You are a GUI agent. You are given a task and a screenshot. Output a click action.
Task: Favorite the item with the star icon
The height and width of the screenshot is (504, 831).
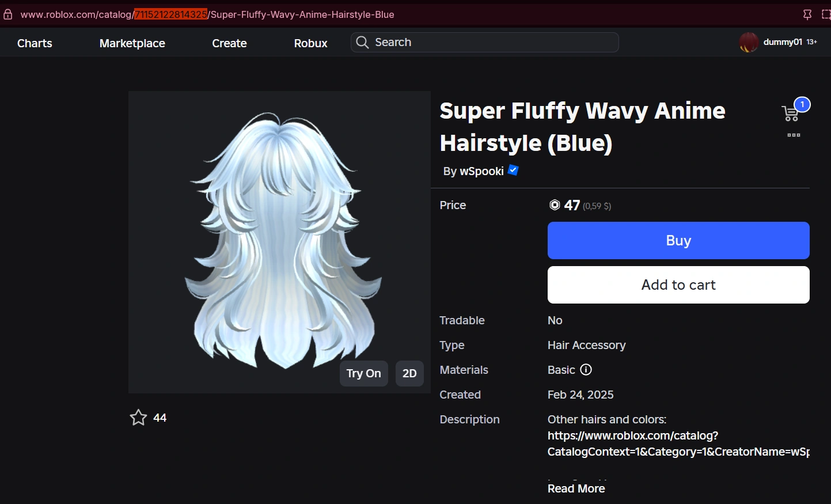pyautogui.click(x=138, y=418)
